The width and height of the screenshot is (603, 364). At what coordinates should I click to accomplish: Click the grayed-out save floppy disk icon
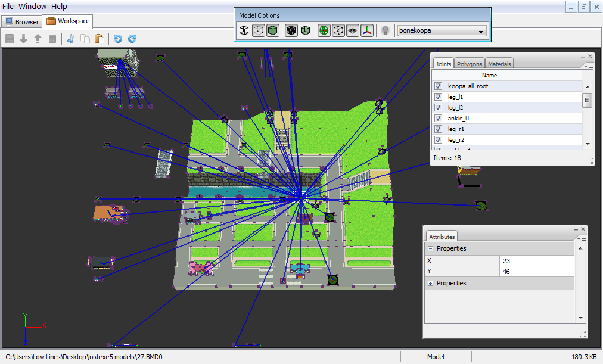10,39
